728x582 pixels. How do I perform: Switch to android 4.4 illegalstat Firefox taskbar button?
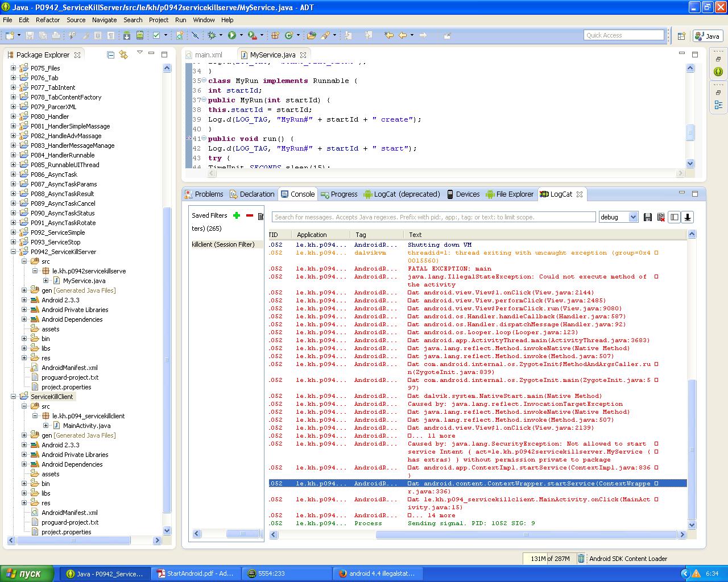[378, 573]
